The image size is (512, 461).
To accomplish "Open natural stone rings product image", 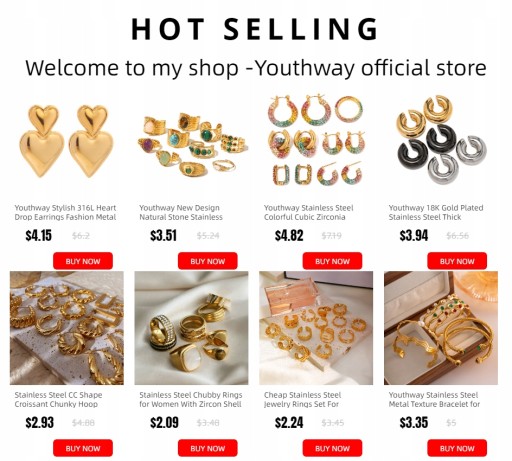I will pos(191,141).
